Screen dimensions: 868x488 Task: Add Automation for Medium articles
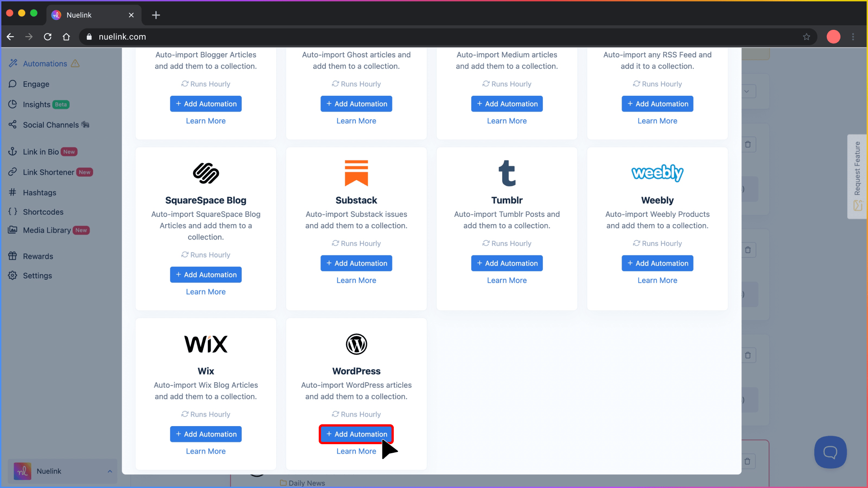pos(507,104)
